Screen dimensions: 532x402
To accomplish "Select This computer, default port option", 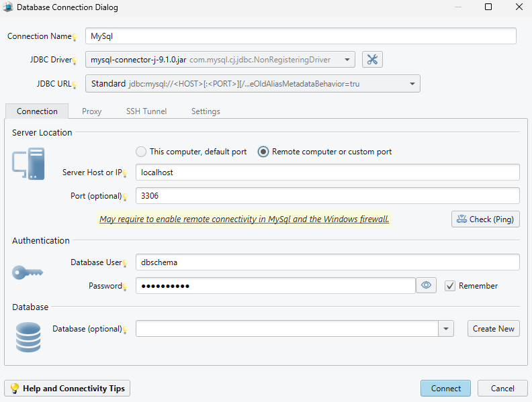I will pos(141,152).
